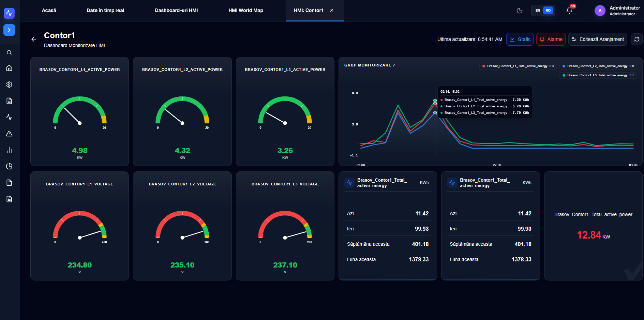Refresh the dashboard with the reload icon
This screenshot has width=644, height=320.
637,39
